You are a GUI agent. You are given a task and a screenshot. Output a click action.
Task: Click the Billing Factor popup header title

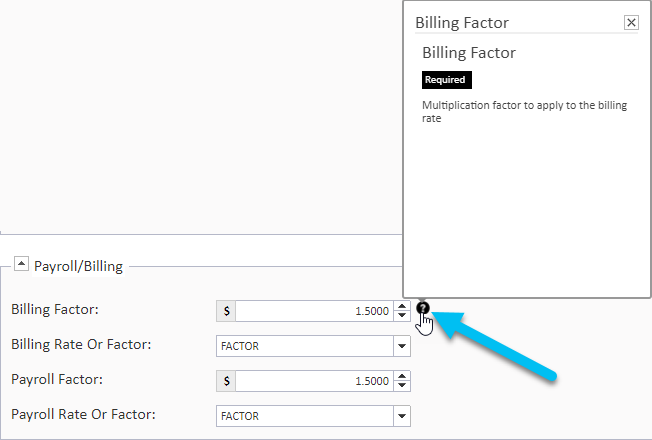pos(462,23)
